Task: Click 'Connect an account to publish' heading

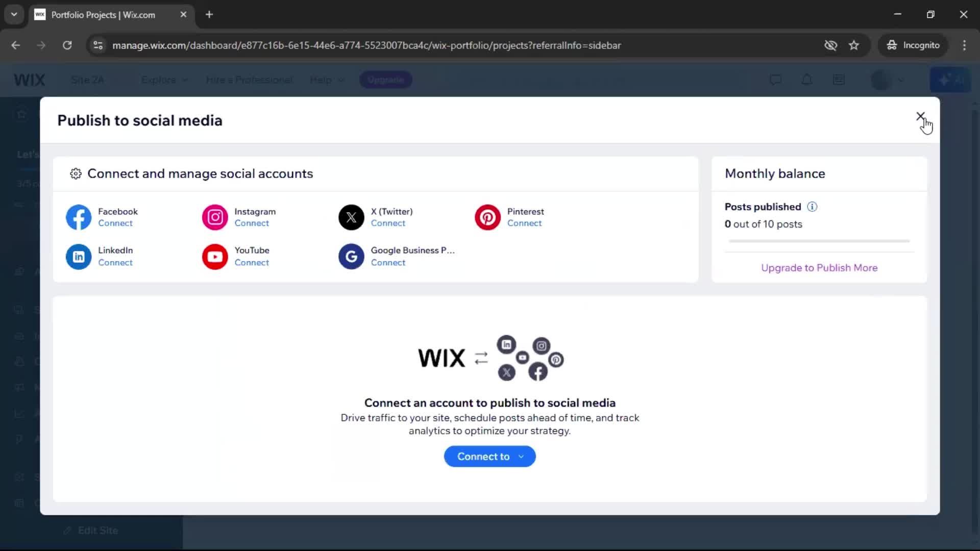Action: click(x=490, y=403)
